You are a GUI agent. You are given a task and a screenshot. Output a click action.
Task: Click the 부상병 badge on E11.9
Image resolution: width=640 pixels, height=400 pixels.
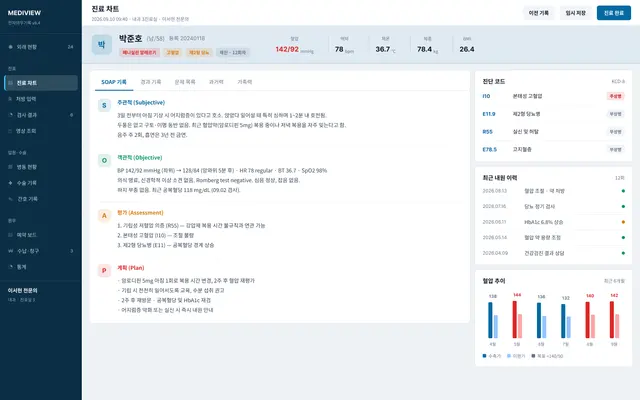coord(615,114)
